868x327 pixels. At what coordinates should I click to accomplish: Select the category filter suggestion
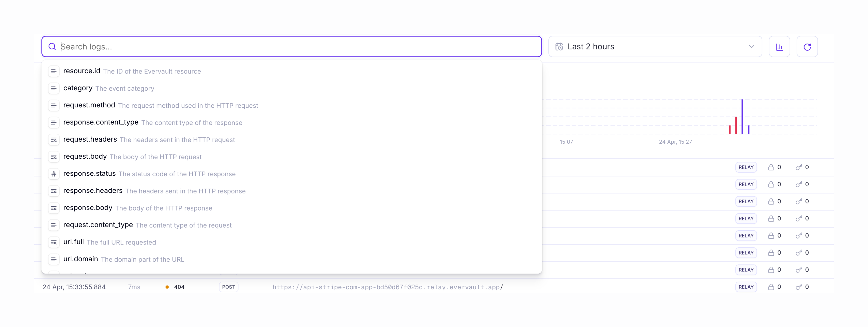pos(78,88)
